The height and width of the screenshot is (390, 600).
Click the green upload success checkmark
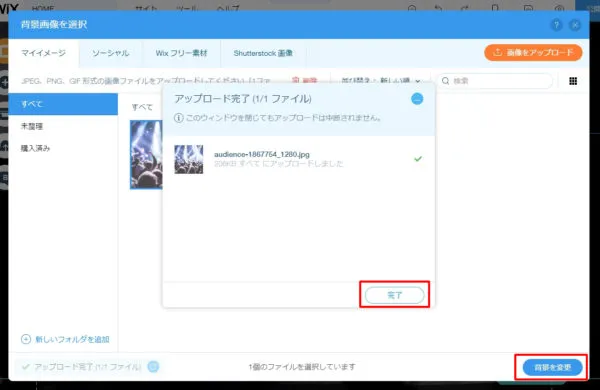418,158
